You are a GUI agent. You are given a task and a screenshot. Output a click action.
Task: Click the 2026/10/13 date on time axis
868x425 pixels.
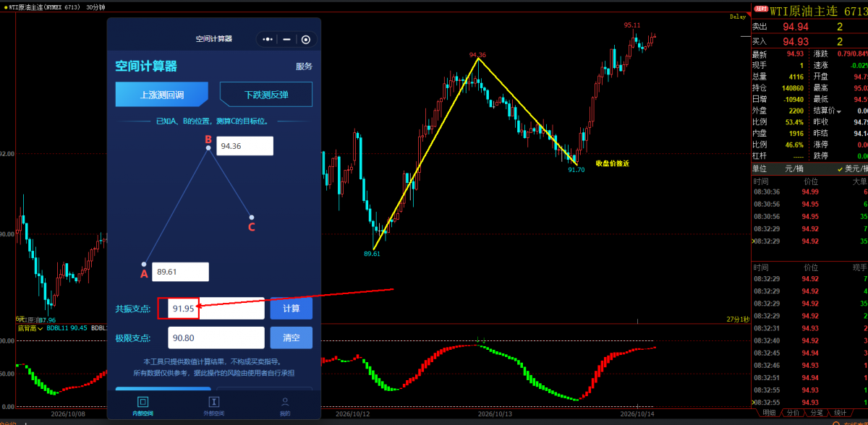point(495,414)
